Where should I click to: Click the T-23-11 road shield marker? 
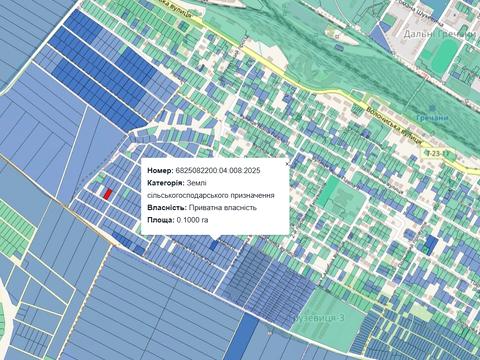pos(438,153)
